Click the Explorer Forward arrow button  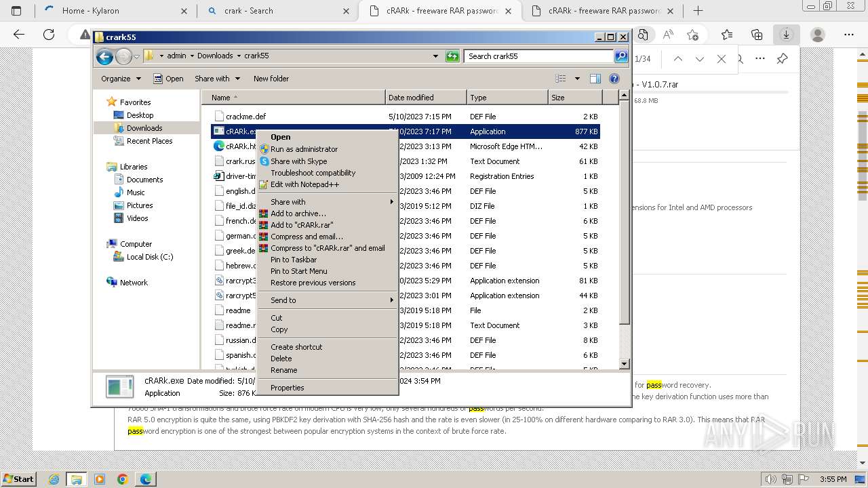pos(123,56)
